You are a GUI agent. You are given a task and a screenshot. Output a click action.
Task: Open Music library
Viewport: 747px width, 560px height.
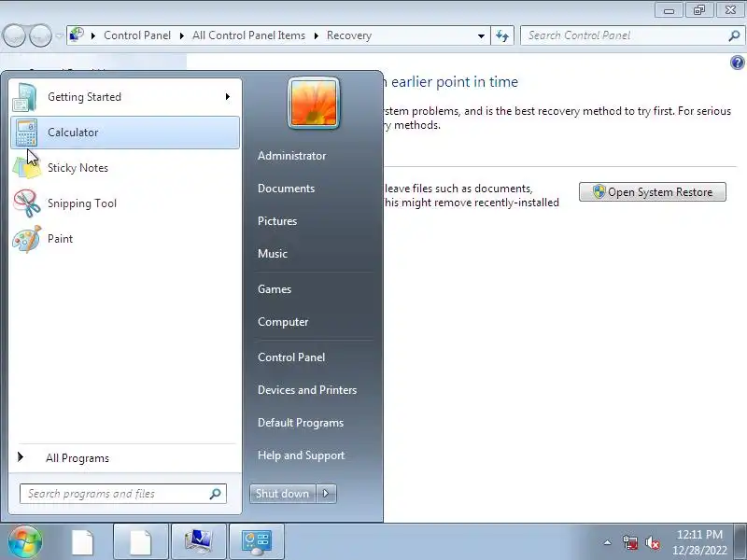273,254
